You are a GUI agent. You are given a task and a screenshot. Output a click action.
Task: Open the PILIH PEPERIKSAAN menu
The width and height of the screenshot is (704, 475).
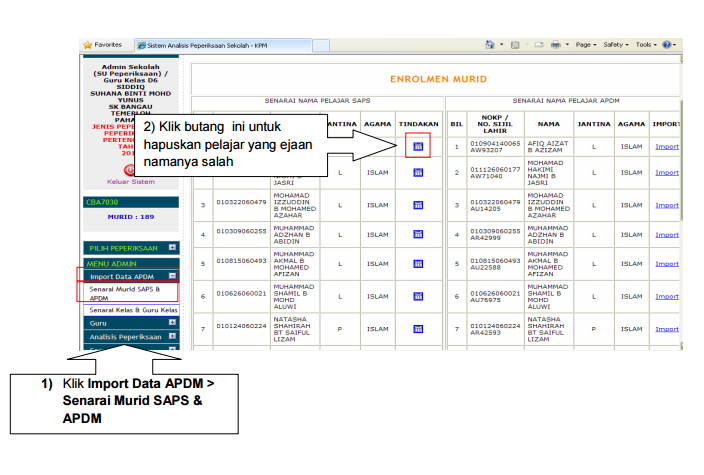pyautogui.click(x=131, y=248)
